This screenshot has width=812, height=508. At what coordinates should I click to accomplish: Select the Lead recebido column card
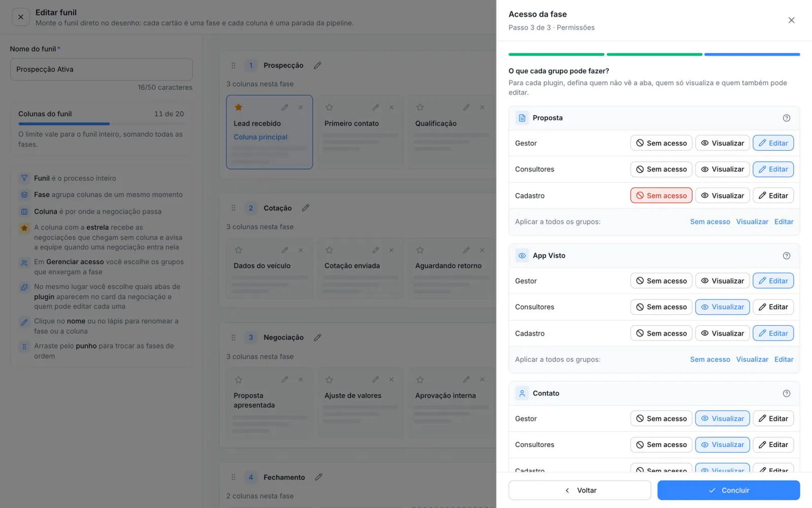(269, 132)
